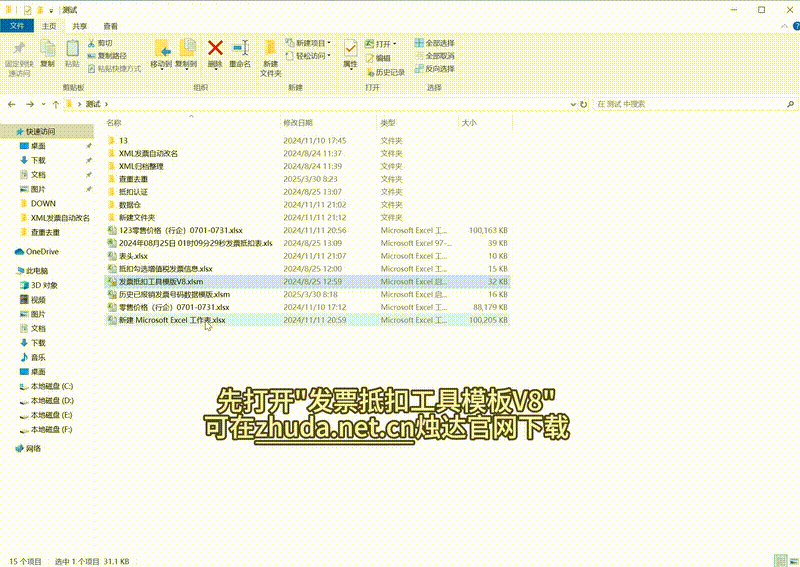The image size is (800, 567).
Task: Switch to Share (共享) tab
Action: pos(80,26)
